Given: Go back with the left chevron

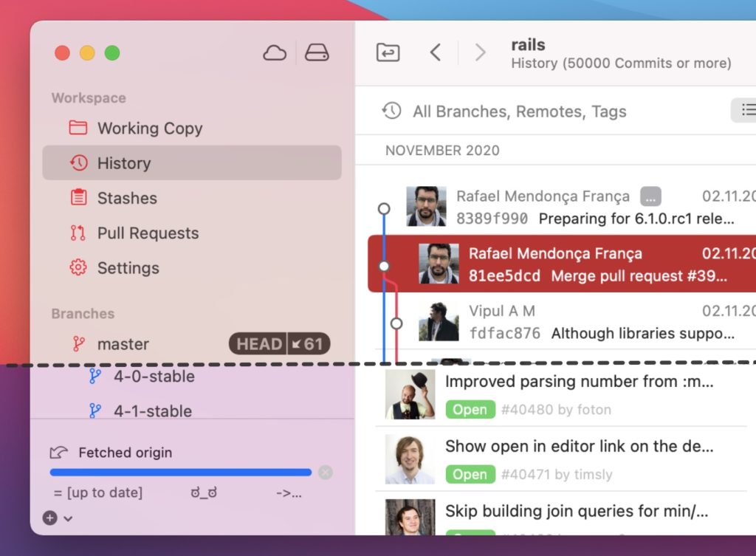Looking at the screenshot, I should (x=436, y=52).
